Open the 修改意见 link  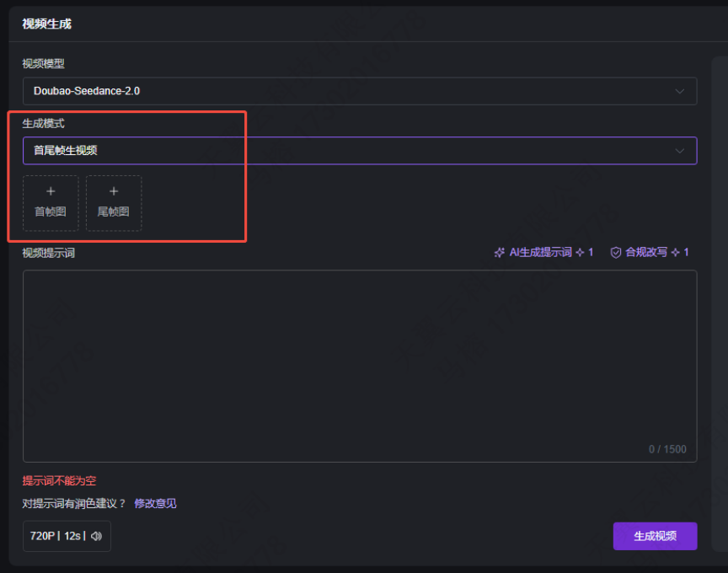tap(155, 503)
